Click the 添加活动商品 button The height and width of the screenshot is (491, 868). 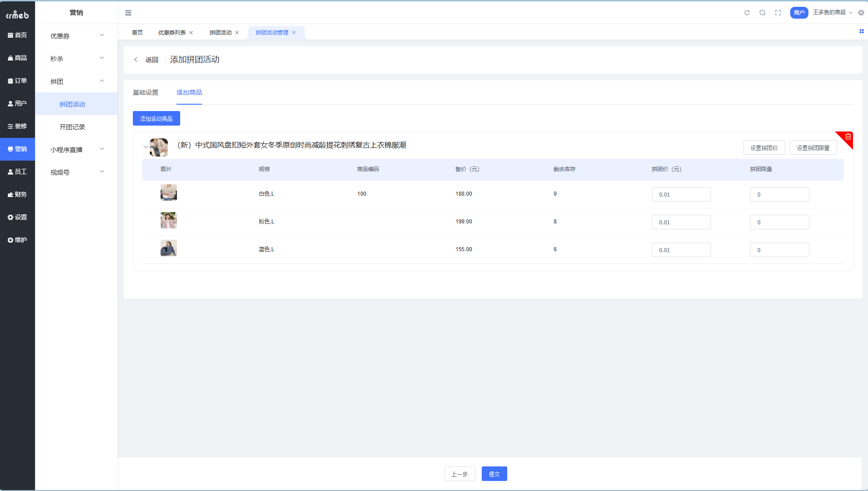tap(156, 119)
